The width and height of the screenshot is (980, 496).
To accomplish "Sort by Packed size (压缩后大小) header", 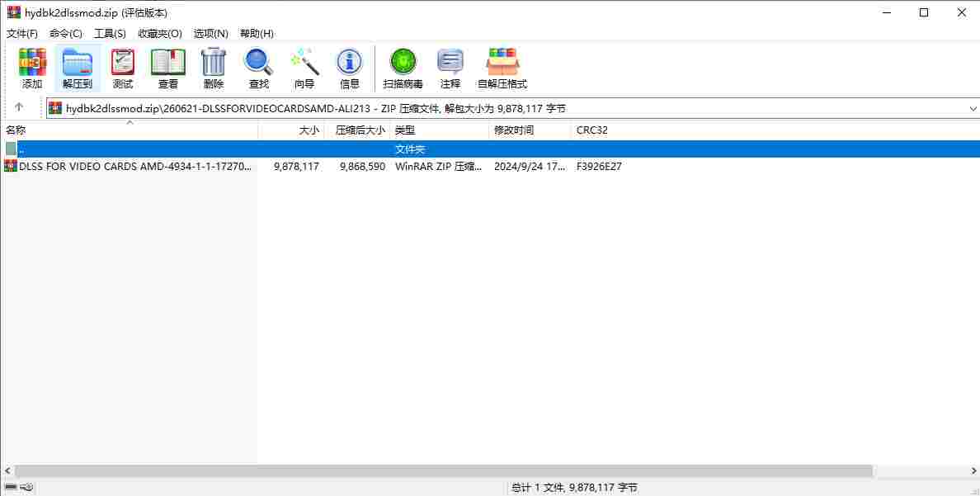I will point(357,130).
